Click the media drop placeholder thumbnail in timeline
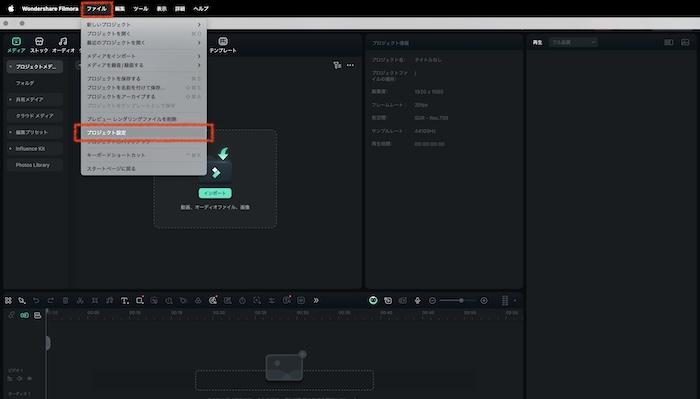The image size is (700, 399). [x=284, y=367]
